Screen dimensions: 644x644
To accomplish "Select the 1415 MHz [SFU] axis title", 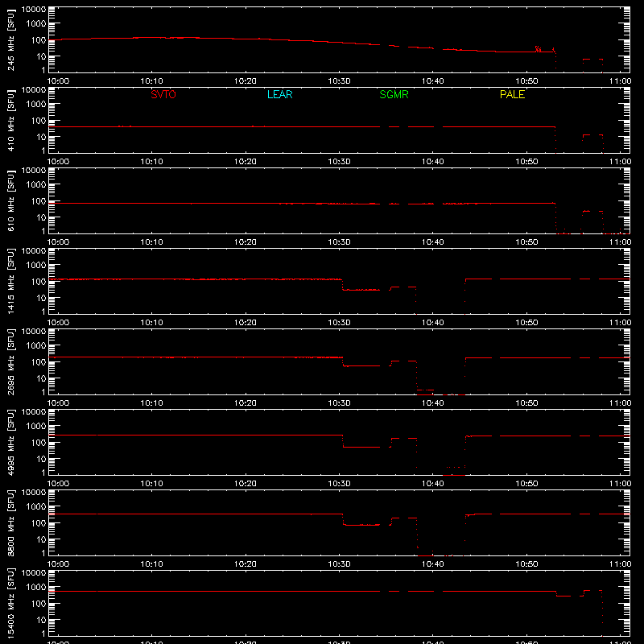I will 10,281.
